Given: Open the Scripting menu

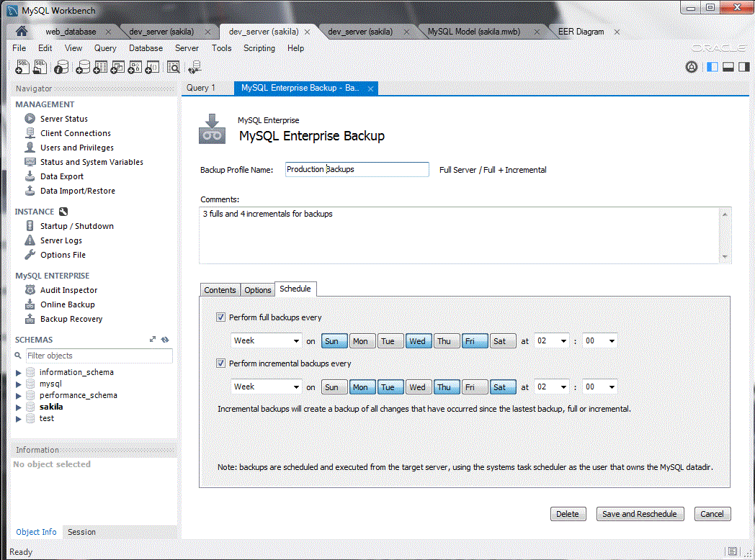Looking at the screenshot, I should click(259, 48).
